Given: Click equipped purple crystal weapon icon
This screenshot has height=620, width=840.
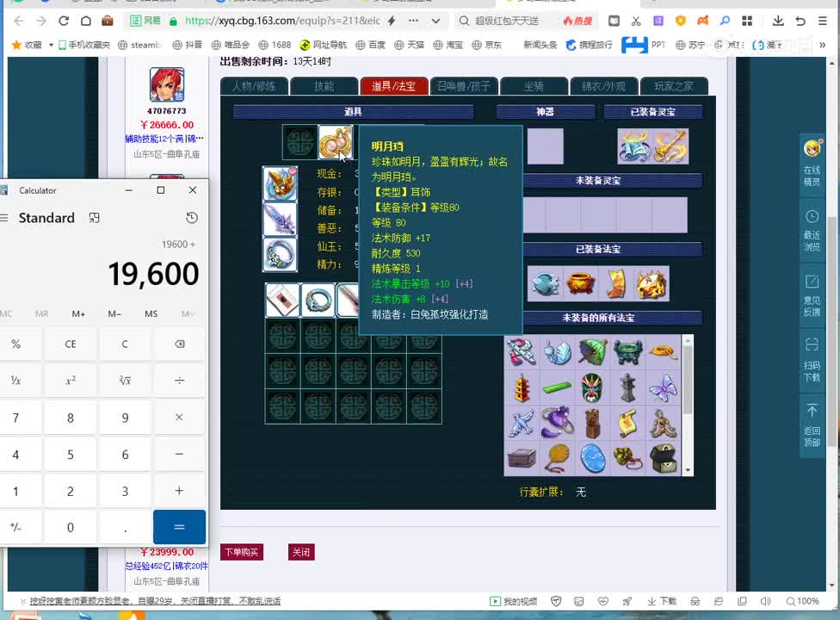Looking at the screenshot, I should (x=280, y=220).
